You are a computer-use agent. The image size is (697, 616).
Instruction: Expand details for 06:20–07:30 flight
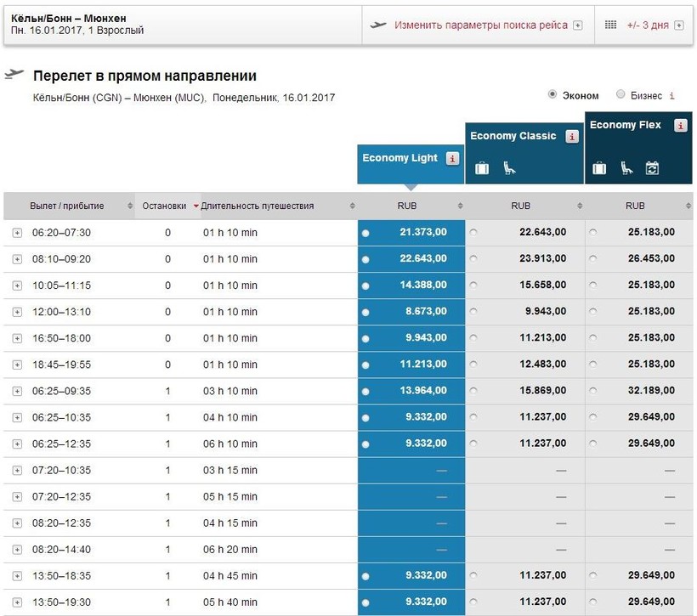coord(17,233)
